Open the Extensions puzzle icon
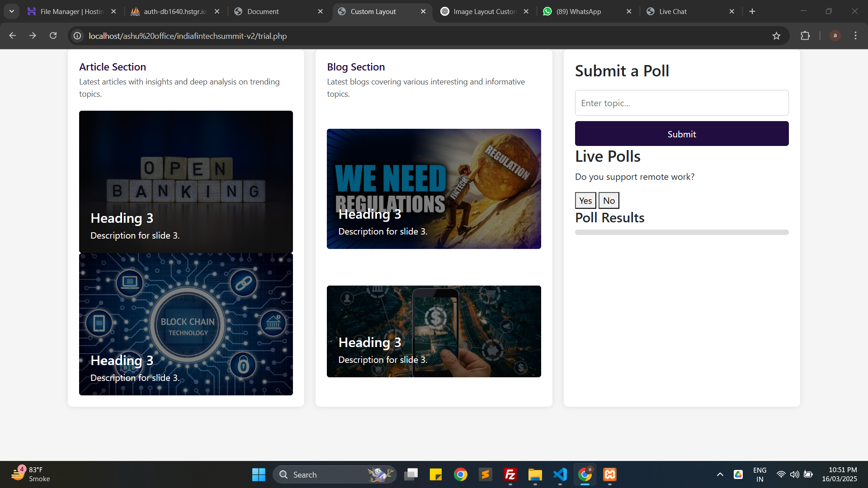The image size is (868, 488). pos(805,36)
